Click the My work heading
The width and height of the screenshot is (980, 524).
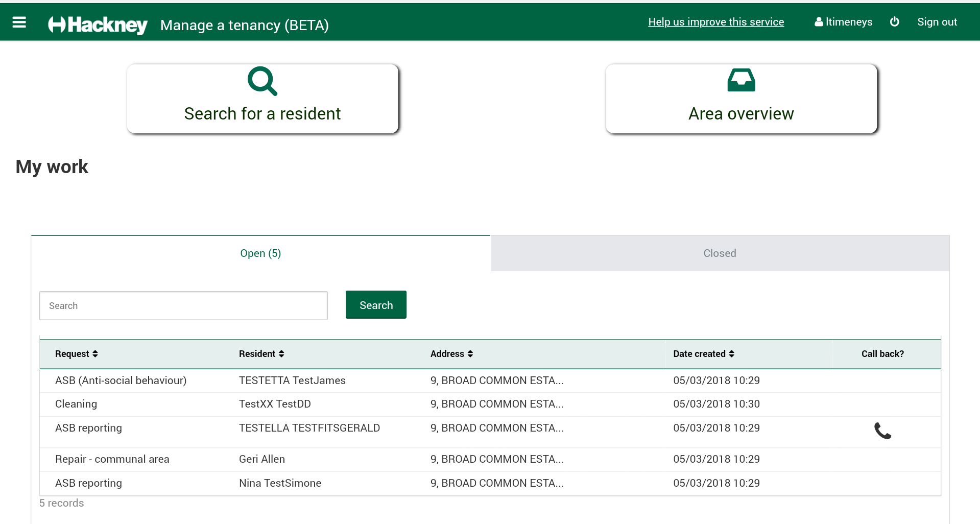point(52,167)
